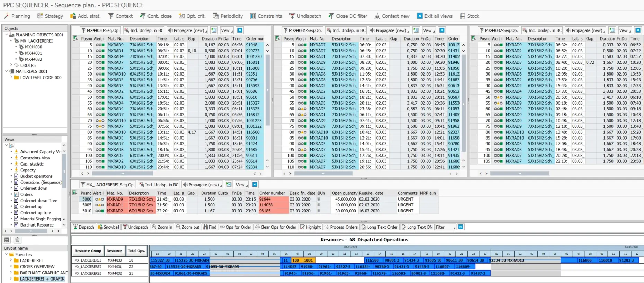Click orange Gantt bar 100
This screenshot has height=283, width=644.
point(296,260)
